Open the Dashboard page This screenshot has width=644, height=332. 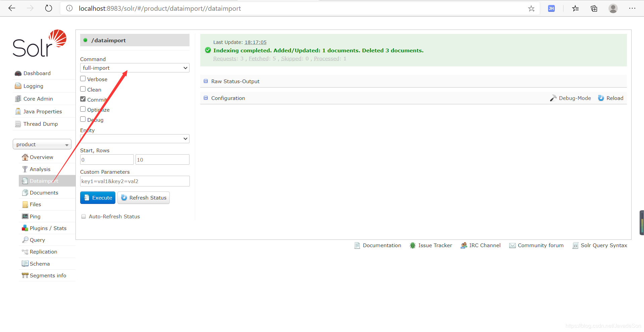coord(37,73)
